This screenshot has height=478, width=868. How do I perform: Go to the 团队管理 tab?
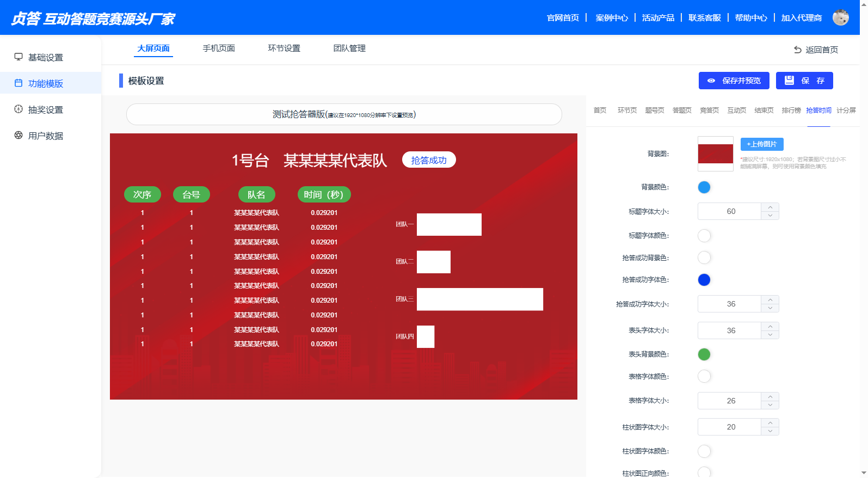(349, 48)
